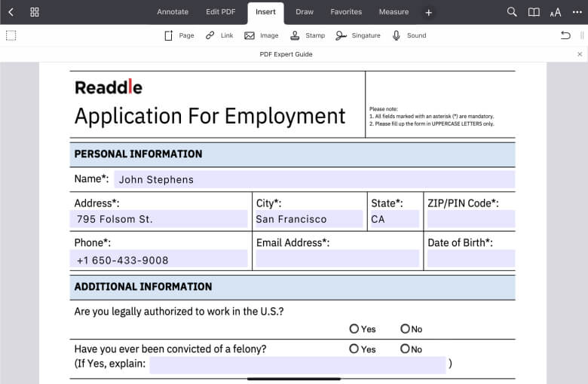Insert a Link
The width and height of the screenshot is (588, 384).
pyautogui.click(x=219, y=35)
